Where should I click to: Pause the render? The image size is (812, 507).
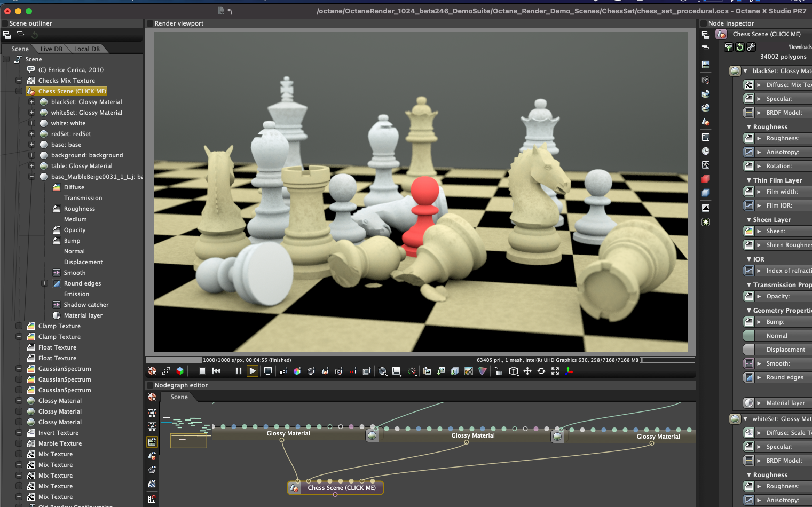click(238, 371)
